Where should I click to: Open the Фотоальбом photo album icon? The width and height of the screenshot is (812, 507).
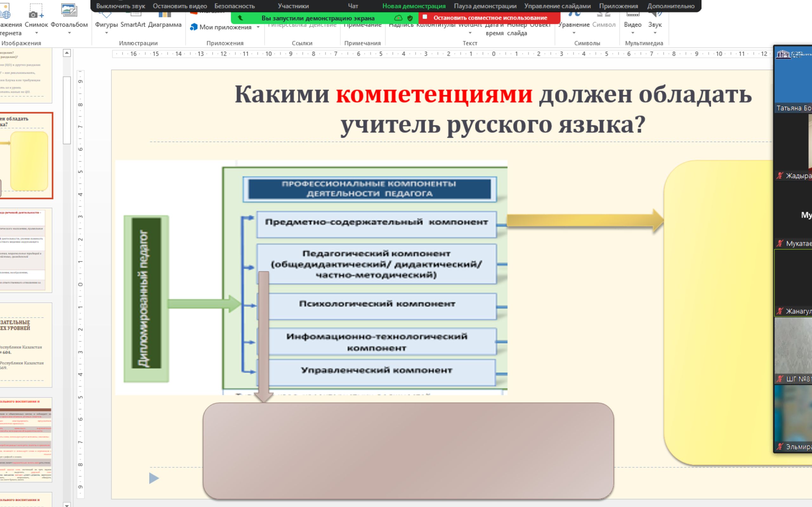click(x=69, y=10)
